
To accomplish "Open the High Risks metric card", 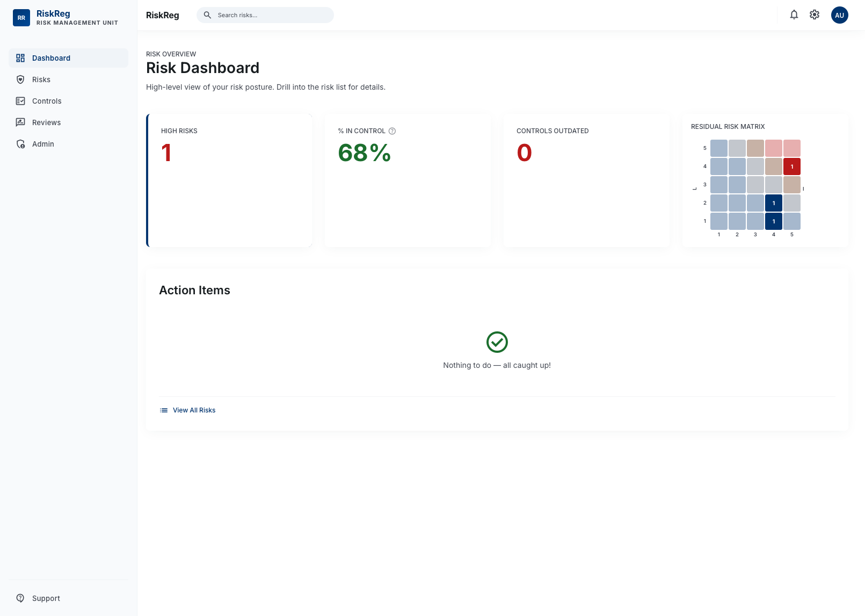I will [x=230, y=180].
